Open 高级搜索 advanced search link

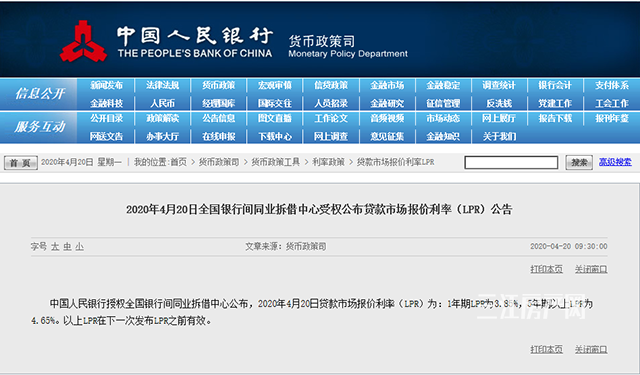615,162
